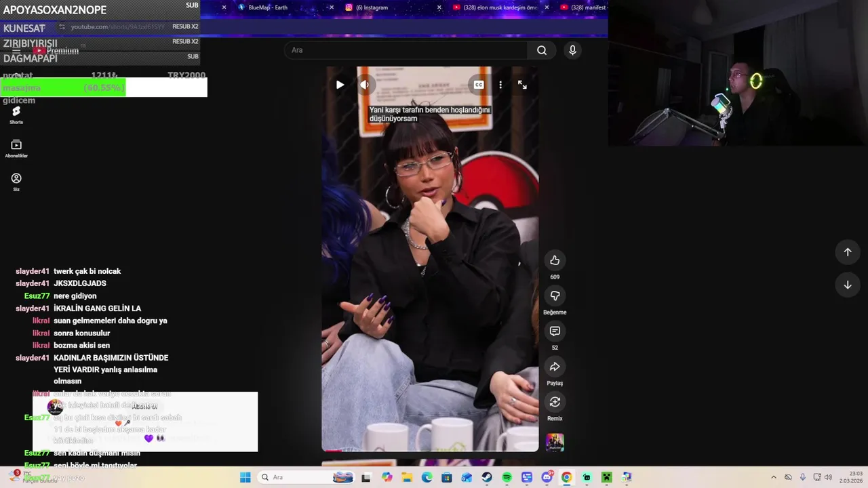Click chat message 'İKRALİN GANG GELİN LA'
Viewport: 868px width, 488px height.
[x=98, y=308]
